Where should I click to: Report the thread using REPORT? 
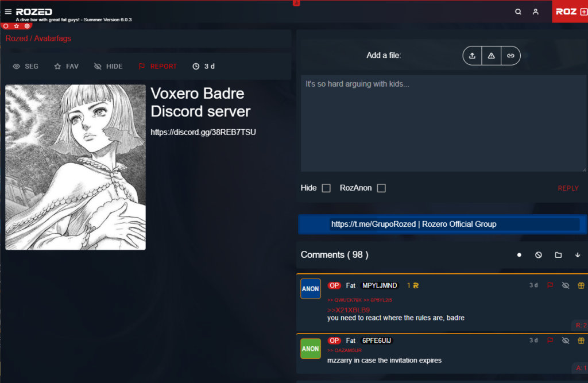click(x=157, y=67)
